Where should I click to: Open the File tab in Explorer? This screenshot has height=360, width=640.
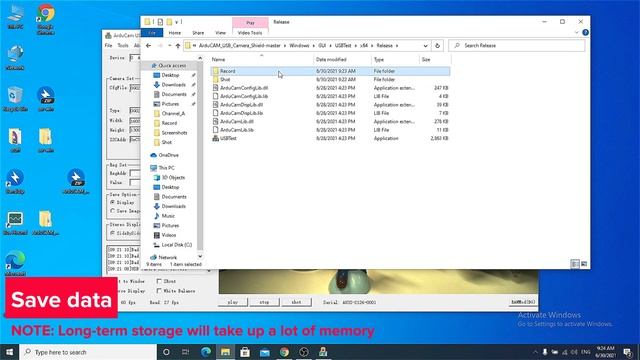152,33
